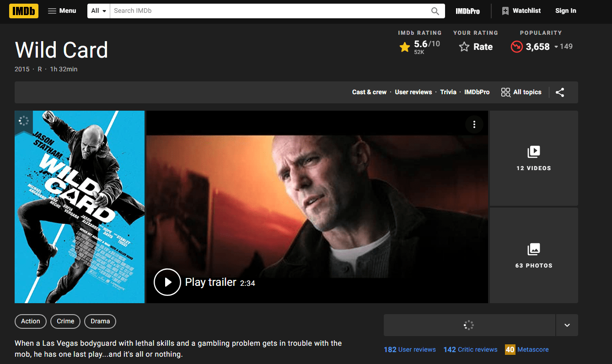
Task: Open the Trivia page
Action: pyautogui.click(x=448, y=92)
